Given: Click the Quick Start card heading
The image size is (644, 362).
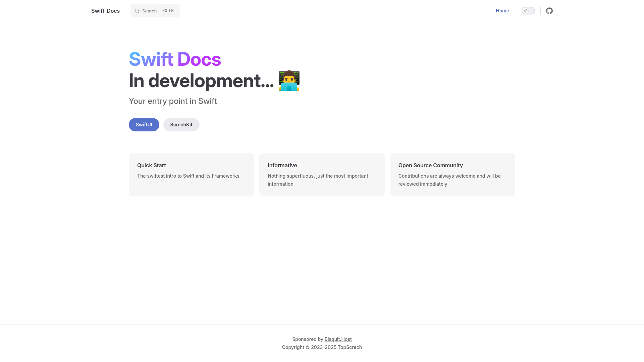Looking at the screenshot, I should [152, 165].
